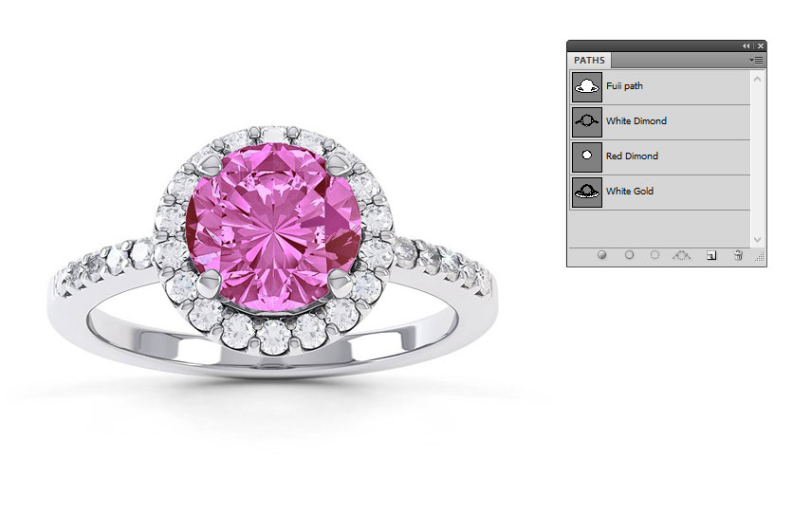
Task: Click make work path from selection icon
Action: pyautogui.click(x=681, y=255)
